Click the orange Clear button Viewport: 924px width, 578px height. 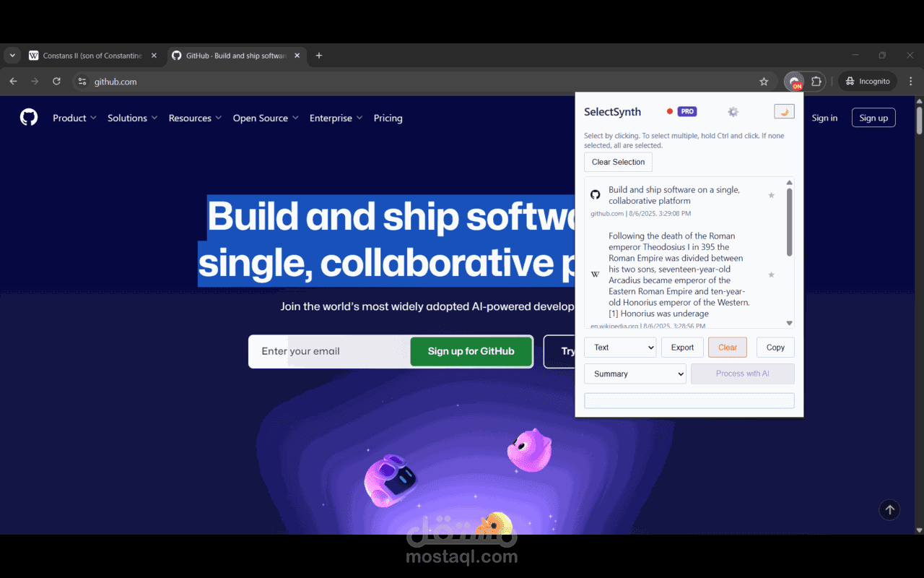click(x=728, y=348)
